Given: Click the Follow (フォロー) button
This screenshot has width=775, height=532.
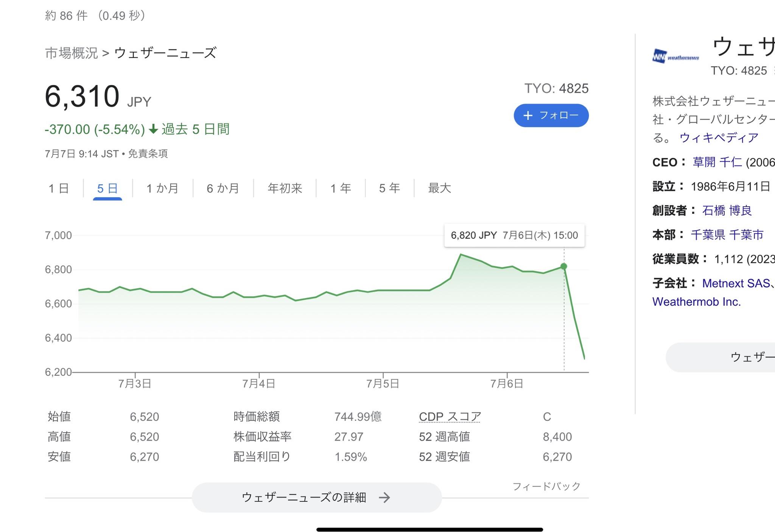Looking at the screenshot, I should 551,115.
